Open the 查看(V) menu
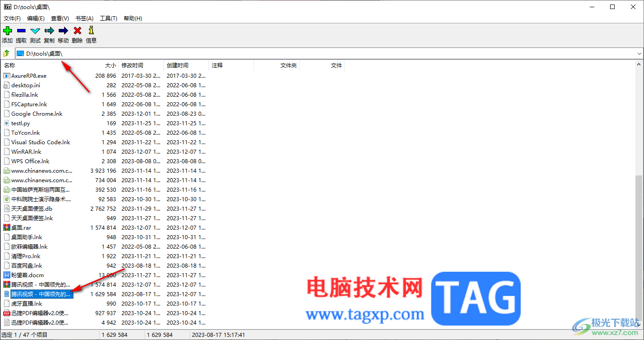The height and width of the screenshot is (340, 644). (x=60, y=19)
